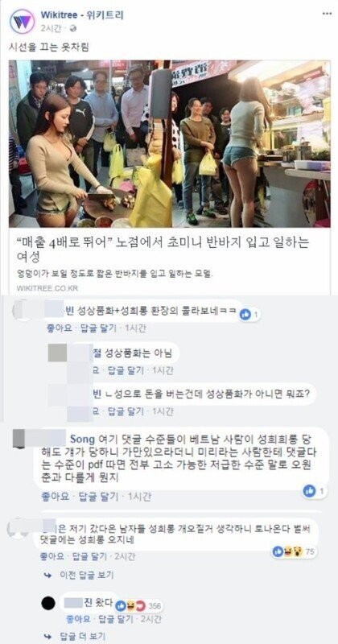Image resolution: width=338 pixels, height=644 pixels.
Task: Click the 2시간 post timestamp
Action: pyautogui.click(x=52, y=28)
